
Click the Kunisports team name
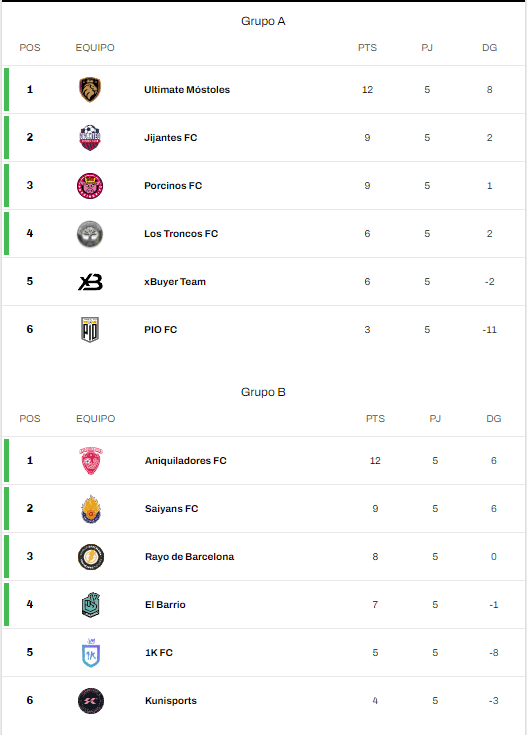click(x=171, y=701)
